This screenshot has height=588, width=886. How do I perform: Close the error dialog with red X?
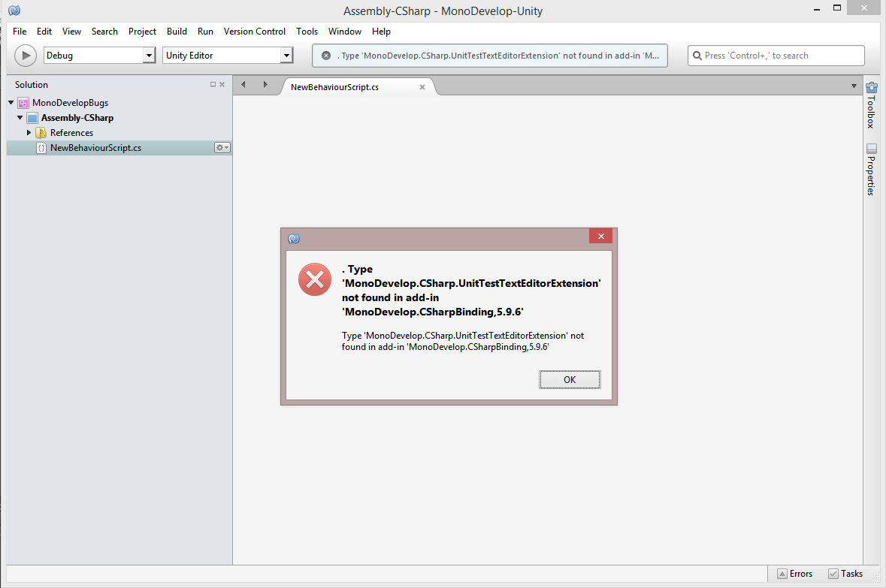(600, 236)
